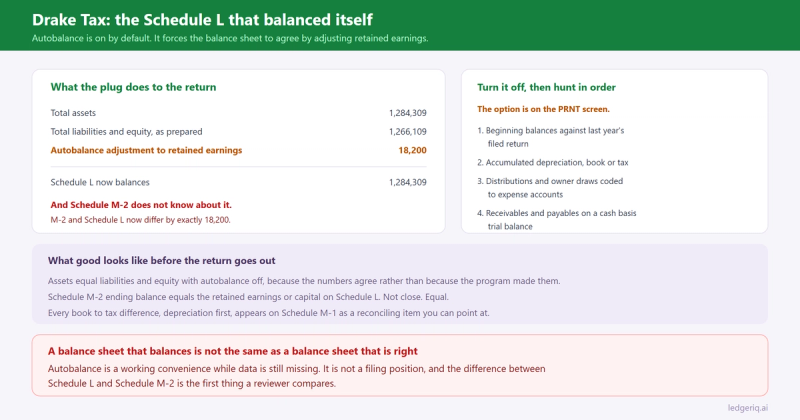Click list item 1 about beginning balances
800x420 pixels.
(551, 137)
